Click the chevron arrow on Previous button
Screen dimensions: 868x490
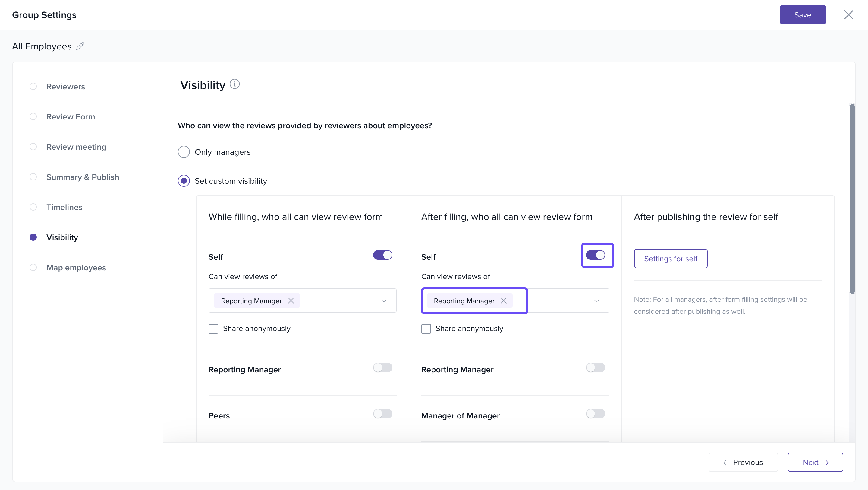point(725,463)
